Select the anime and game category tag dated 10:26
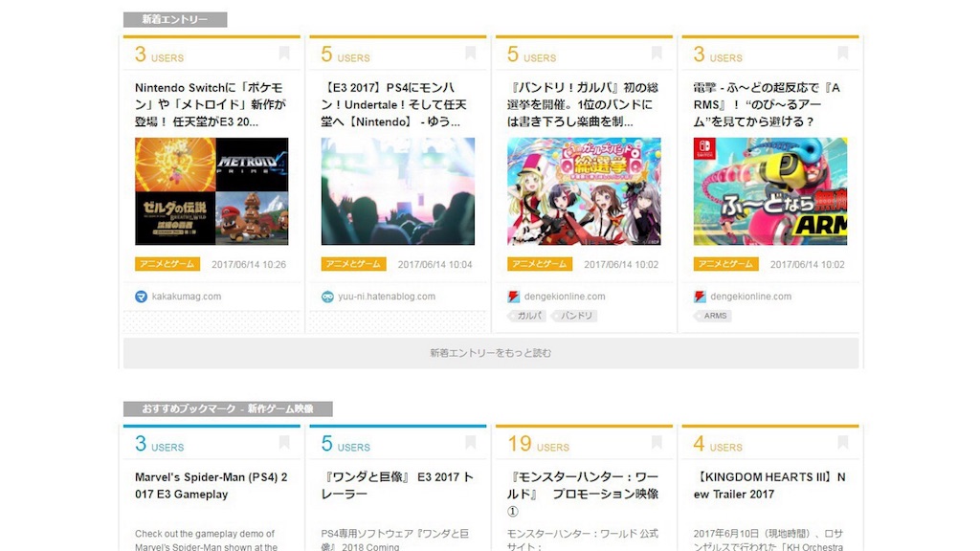The image size is (980, 551). click(167, 264)
